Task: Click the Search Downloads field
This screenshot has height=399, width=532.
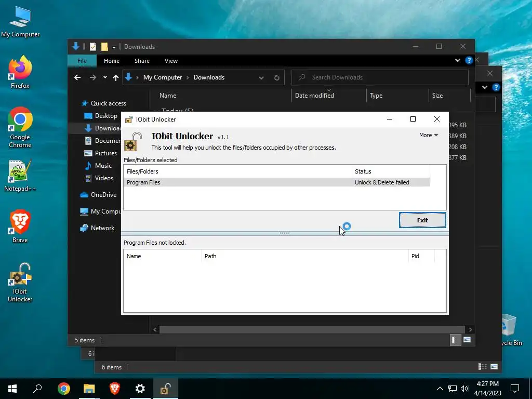Action: pos(380,77)
